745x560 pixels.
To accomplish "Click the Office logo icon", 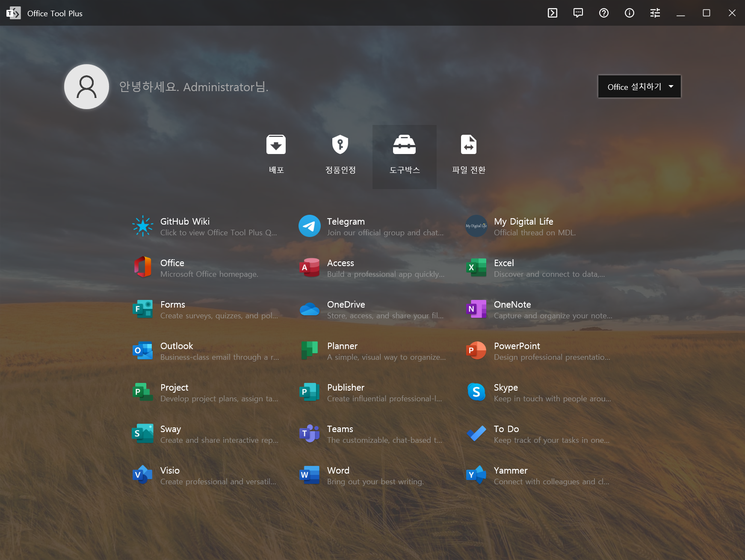I will pos(142,267).
